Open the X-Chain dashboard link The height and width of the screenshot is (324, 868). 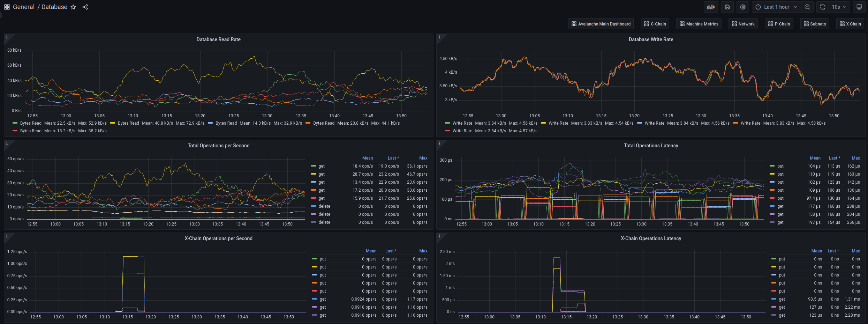point(850,24)
